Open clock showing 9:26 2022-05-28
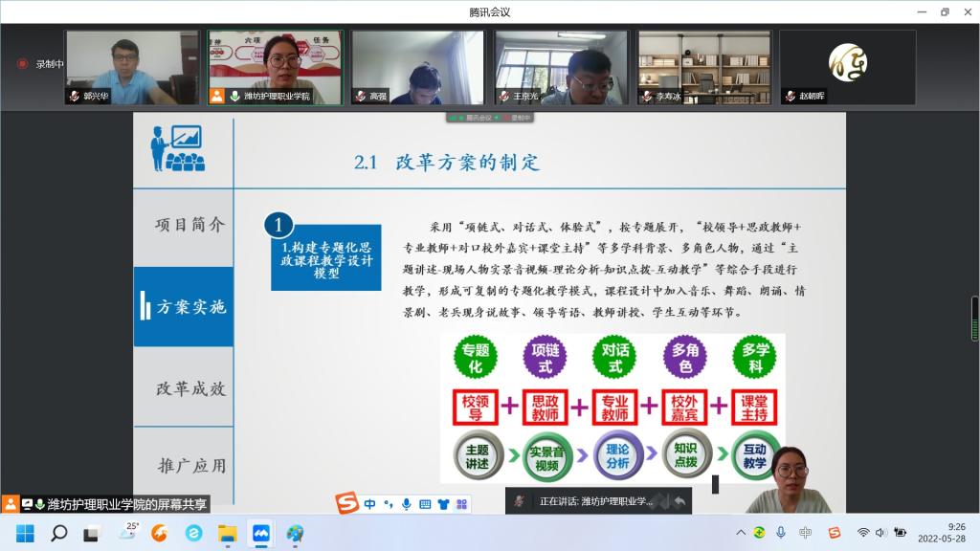Viewport: 980px width, 551px height. (942, 533)
